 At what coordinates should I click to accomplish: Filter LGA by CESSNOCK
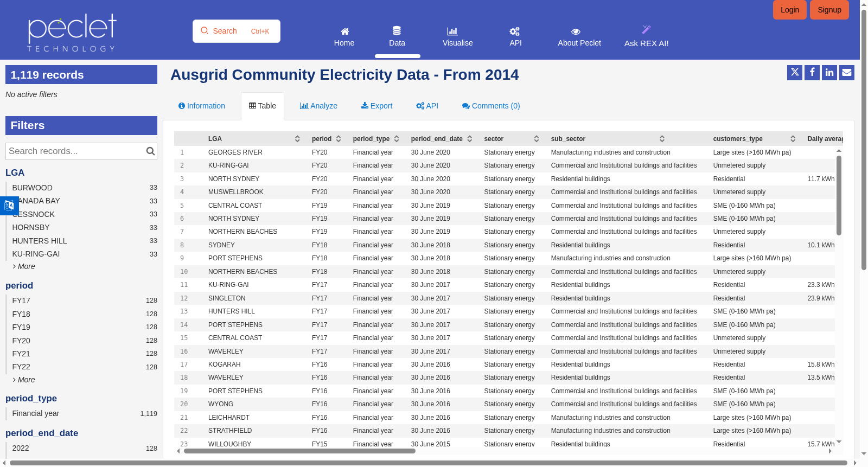point(81,214)
